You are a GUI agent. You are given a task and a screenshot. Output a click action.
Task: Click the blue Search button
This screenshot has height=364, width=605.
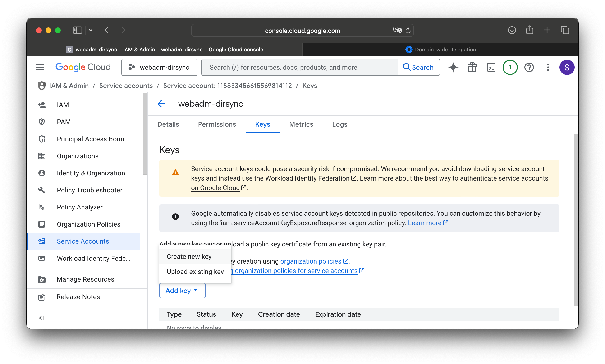418,67
